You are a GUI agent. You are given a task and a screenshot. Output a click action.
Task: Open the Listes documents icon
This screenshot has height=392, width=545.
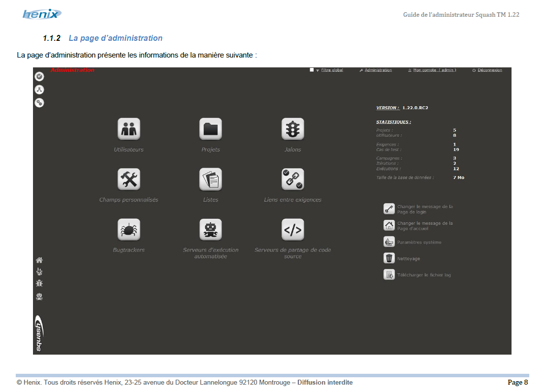click(x=211, y=179)
